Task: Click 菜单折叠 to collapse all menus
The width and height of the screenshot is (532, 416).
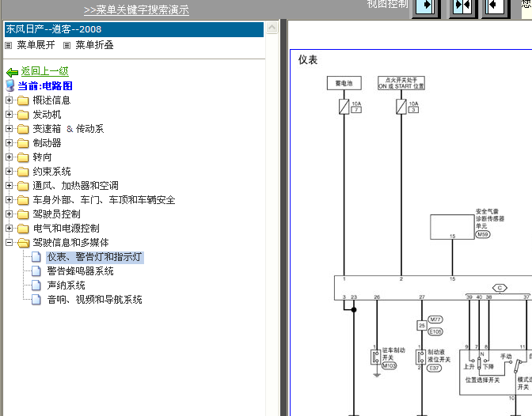Action: coord(94,45)
